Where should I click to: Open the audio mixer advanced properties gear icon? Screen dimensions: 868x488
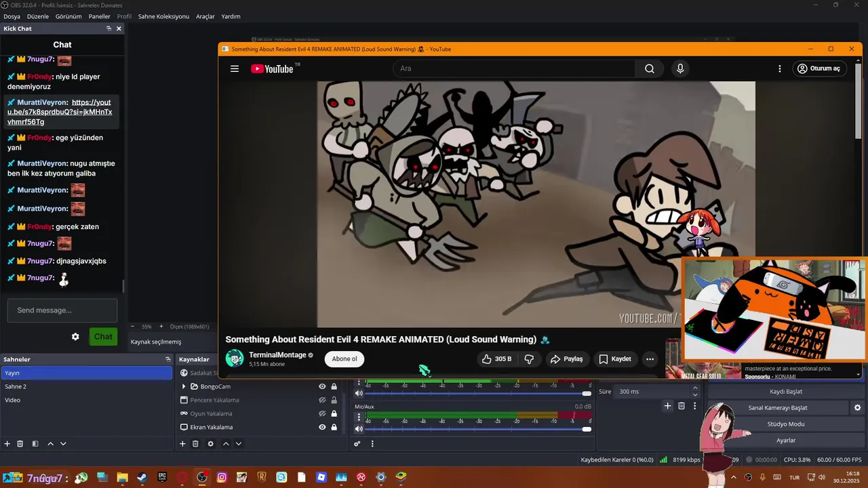357,444
